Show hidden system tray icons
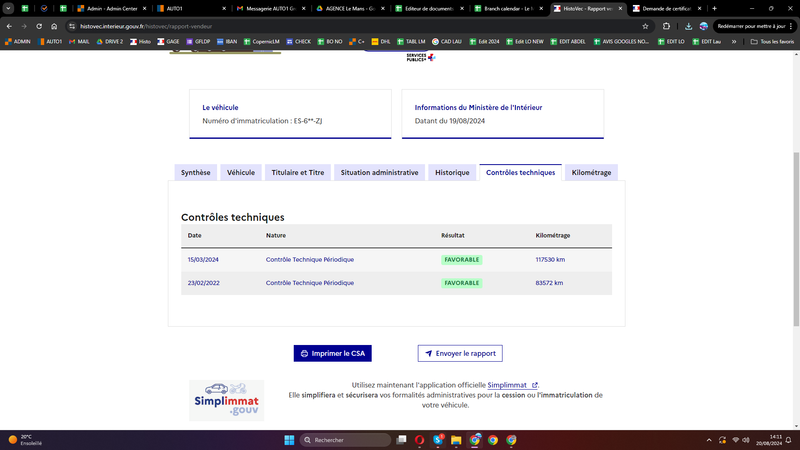The height and width of the screenshot is (450, 800). (709, 440)
